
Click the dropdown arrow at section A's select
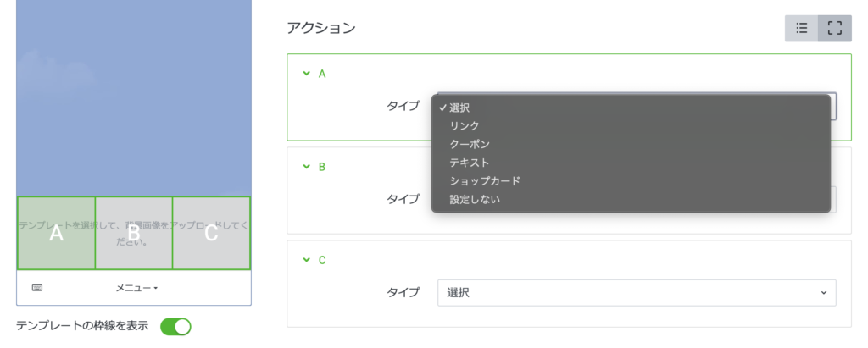(833, 106)
